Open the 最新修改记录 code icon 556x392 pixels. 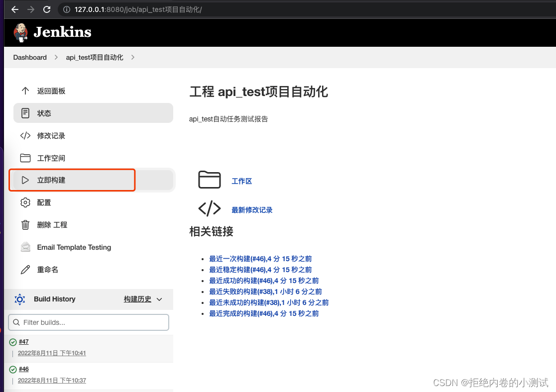pyautogui.click(x=210, y=209)
